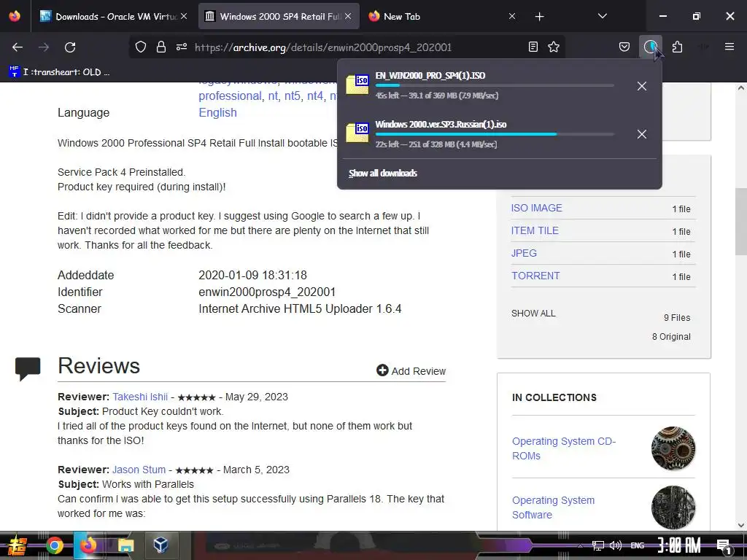The width and height of the screenshot is (747, 560).
Task: Open the nt5 topic link
Action: tap(293, 96)
